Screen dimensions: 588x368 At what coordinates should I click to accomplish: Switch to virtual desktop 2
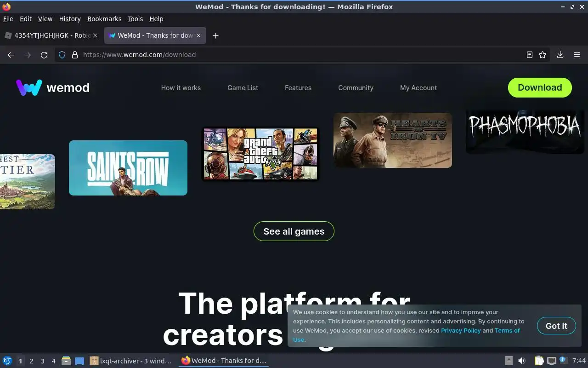pos(31,361)
